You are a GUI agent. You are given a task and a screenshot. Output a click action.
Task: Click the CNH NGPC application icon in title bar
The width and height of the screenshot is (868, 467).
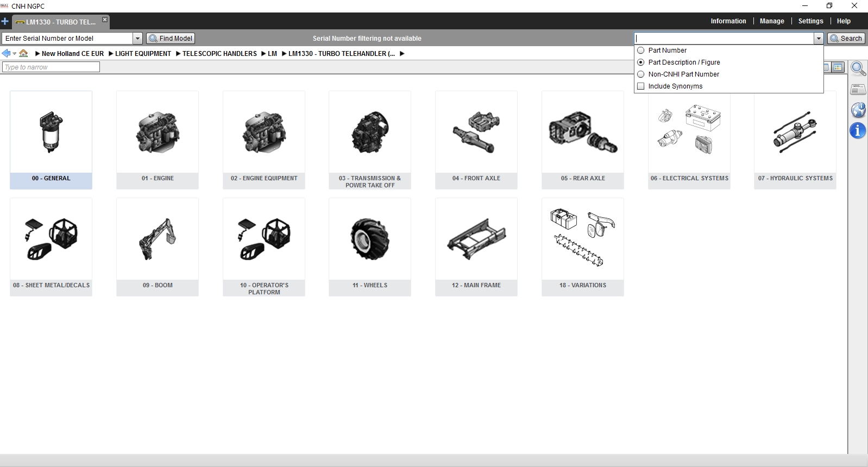click(4, 6)
